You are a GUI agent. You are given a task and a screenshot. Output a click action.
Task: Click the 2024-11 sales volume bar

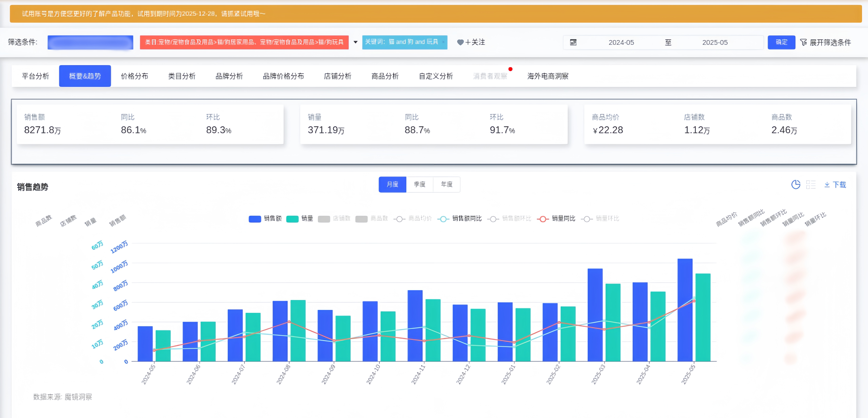(433, 330)
